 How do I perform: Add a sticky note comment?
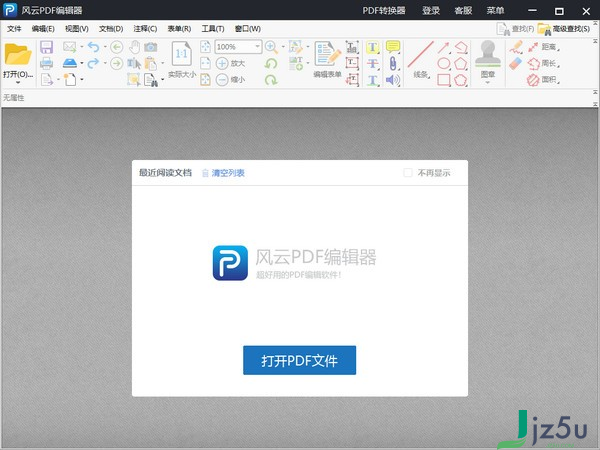pos(393,47)
